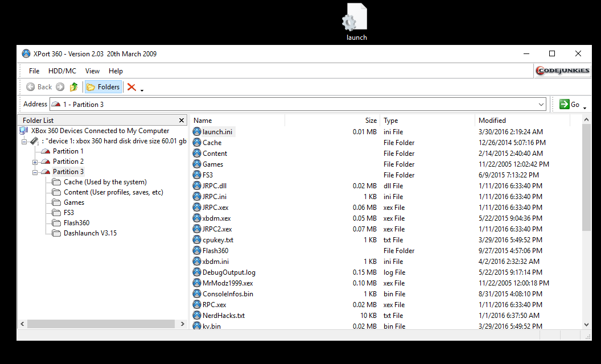
Task: Click the NerdHacks.txt file icon
Action: click(x=196, y=315)
